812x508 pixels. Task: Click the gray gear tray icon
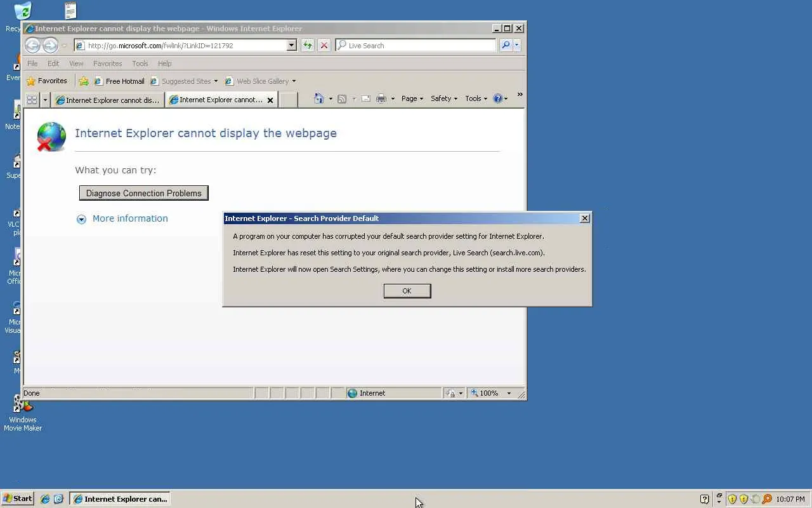755,499
